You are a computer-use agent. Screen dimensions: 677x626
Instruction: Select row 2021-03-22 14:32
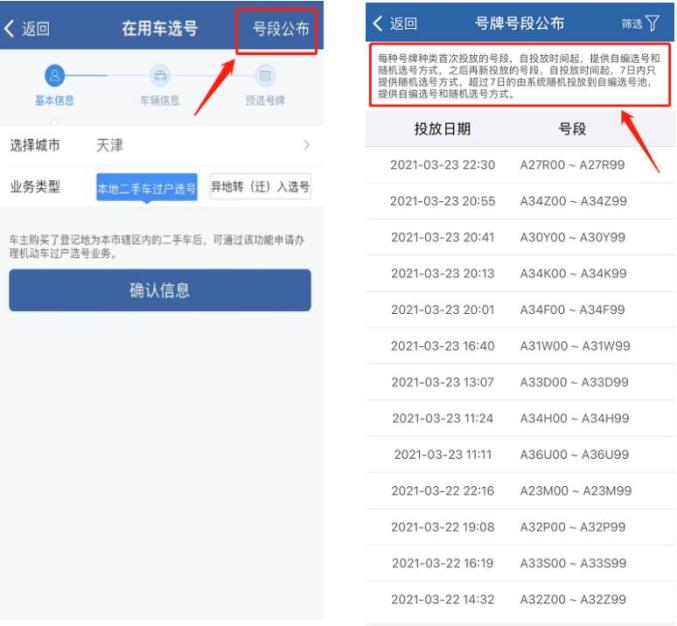pyautogui.click(x=520, y=600)
